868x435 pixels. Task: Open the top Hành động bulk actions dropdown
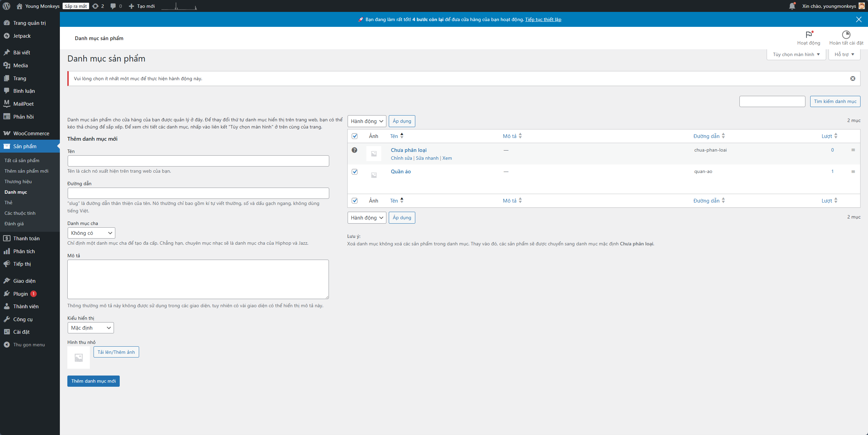pos(367,121)
